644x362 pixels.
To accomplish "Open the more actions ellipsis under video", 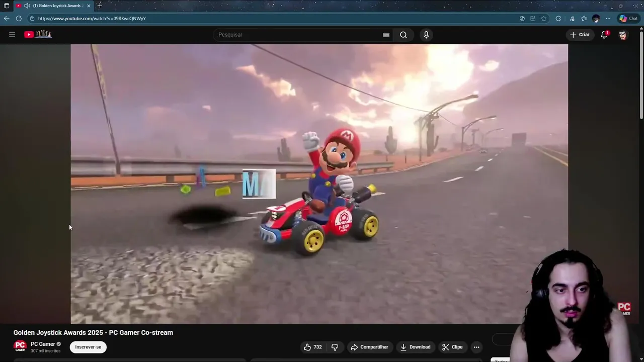I will click(x=476, y=347).
